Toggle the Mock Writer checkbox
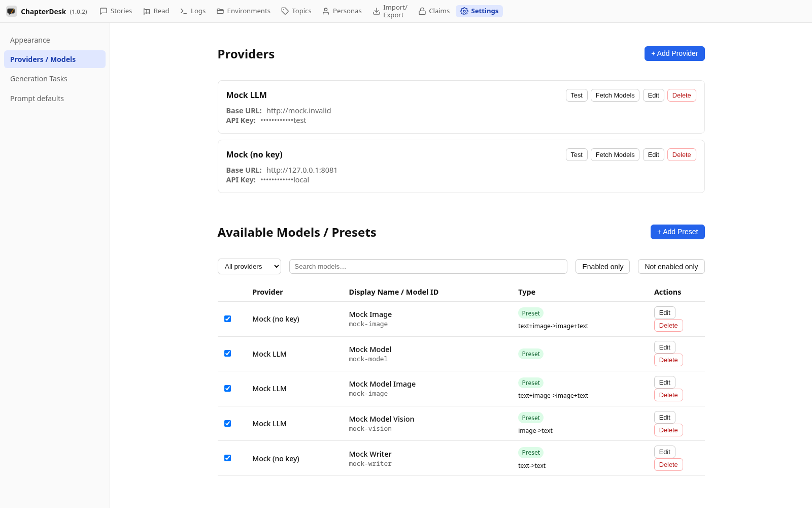812x508 pixels. (x=227, y=458)
